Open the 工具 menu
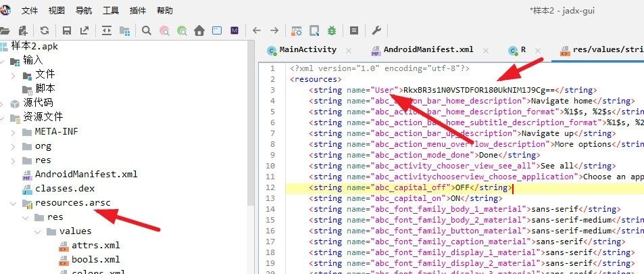This screenshot has height=274, width=644. (111, 11)
